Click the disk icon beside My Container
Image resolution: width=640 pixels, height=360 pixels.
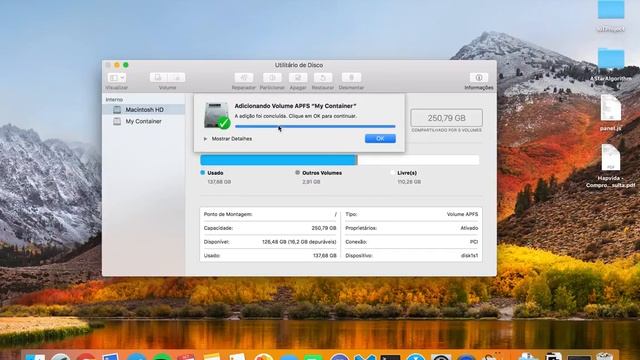click(x=117, y=121)
